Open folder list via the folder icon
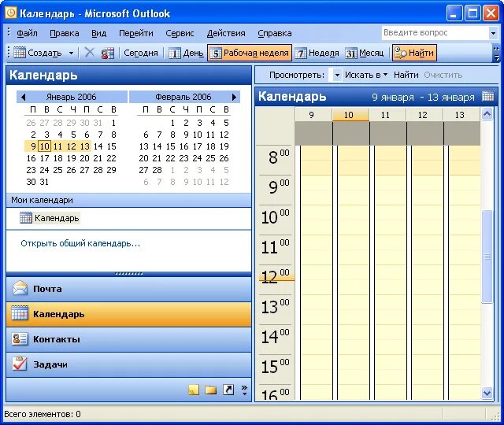 point(211,390)
